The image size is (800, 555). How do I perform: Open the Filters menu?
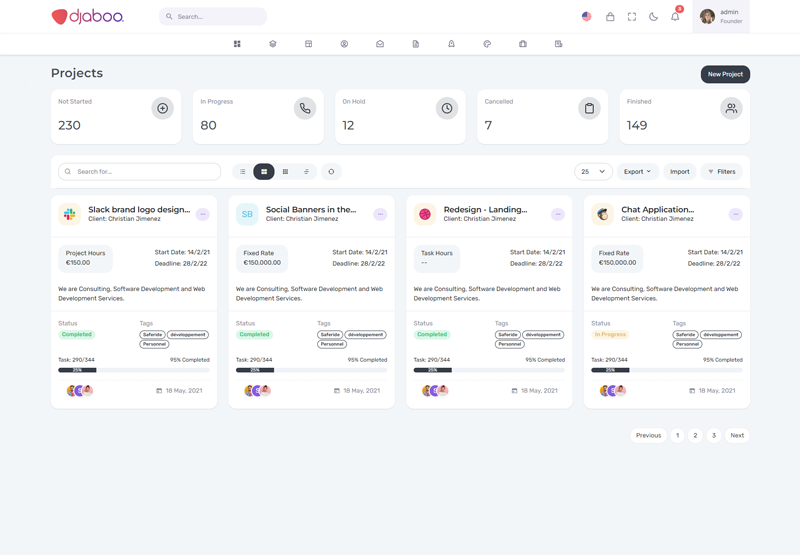coord(721,172)
